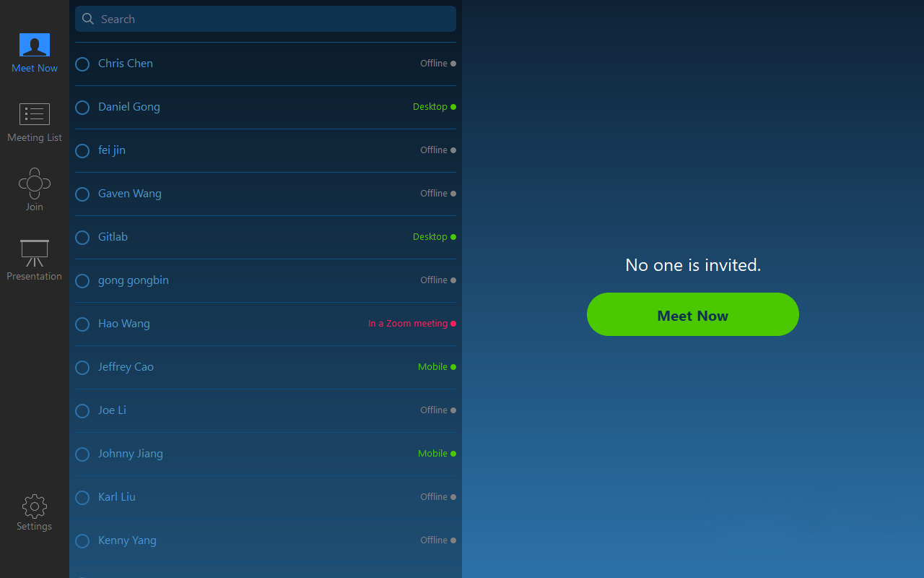Image resolution: width=924 pixels, height=578 pixels.
Task: Open the Settings gear icon
Action: tap(35, 506)
